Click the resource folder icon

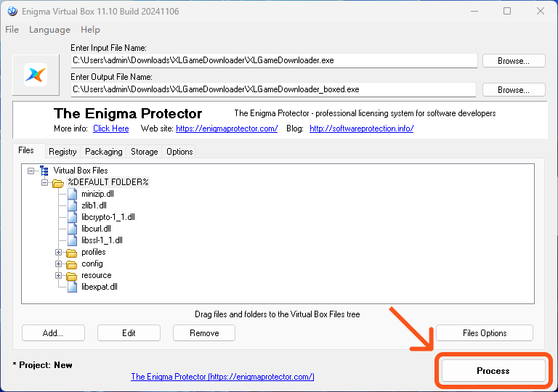click(x=71, y=276)
